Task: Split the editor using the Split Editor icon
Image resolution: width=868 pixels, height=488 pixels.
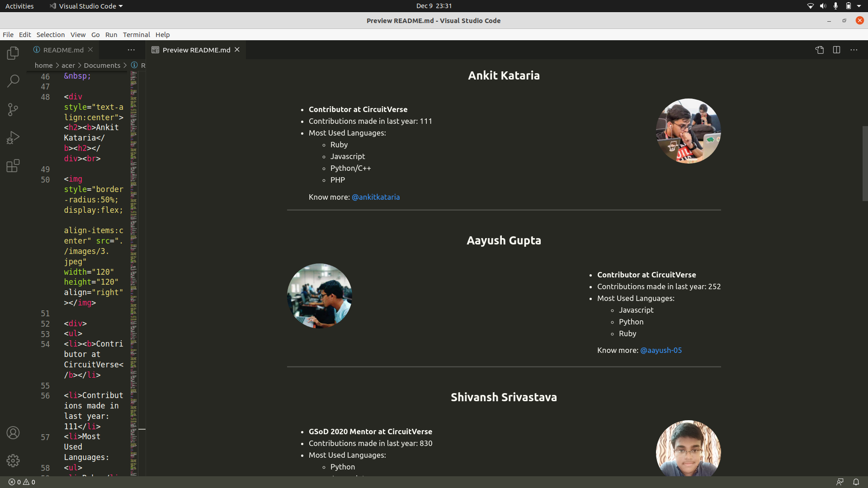Action: click(837, 50)
